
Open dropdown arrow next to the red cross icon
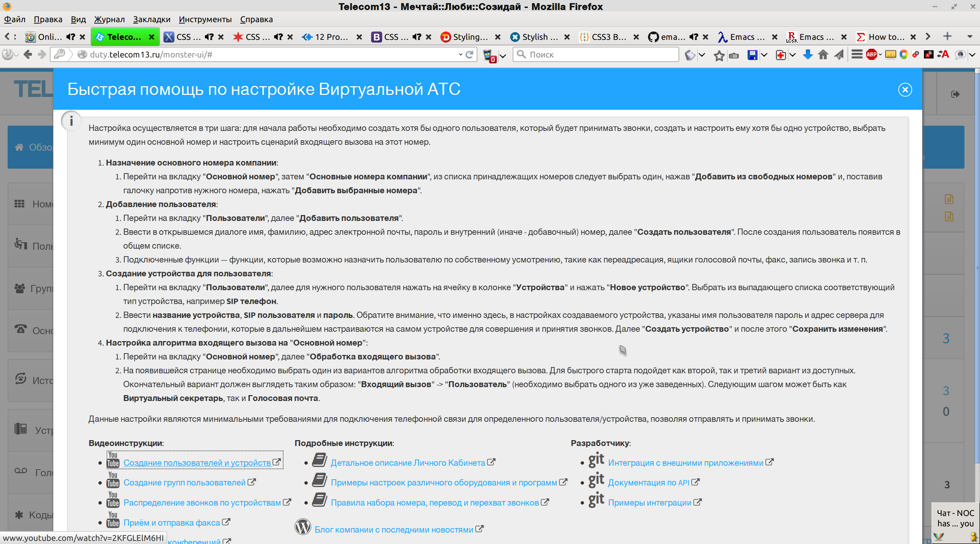[x=792, y=55]
